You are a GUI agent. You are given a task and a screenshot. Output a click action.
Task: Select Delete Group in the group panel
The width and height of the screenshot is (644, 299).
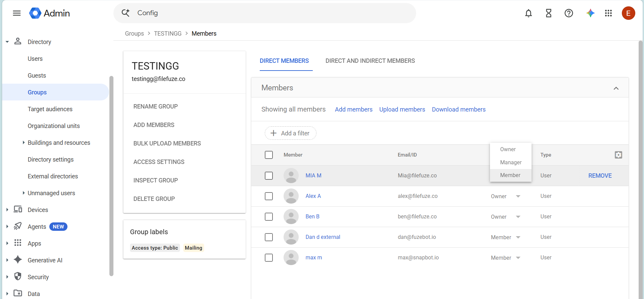154,199
